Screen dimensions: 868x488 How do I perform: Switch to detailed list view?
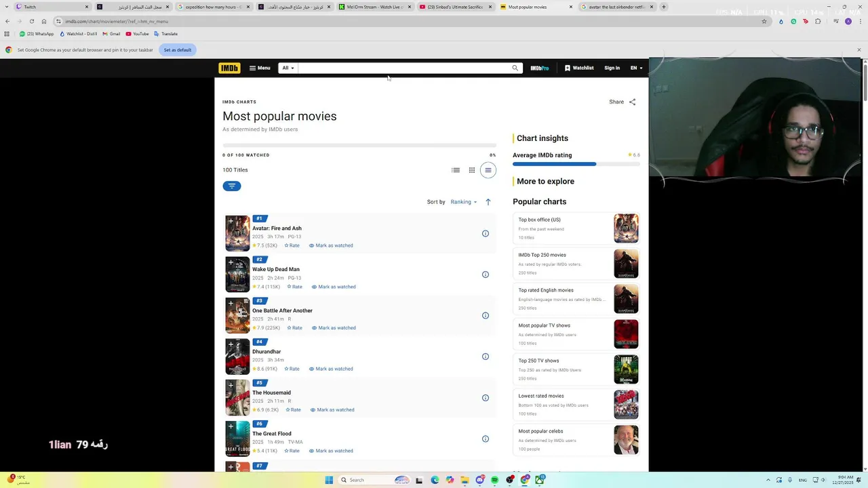(x=456, y=170)
